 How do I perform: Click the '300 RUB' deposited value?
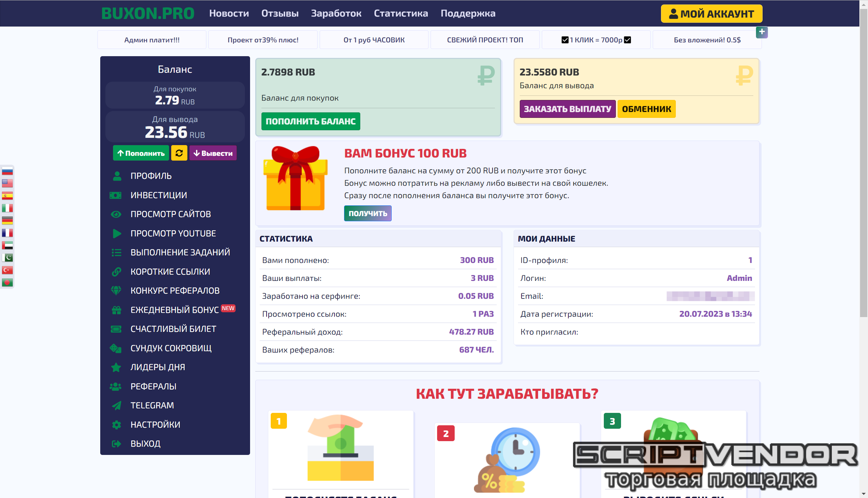[477, 260]
